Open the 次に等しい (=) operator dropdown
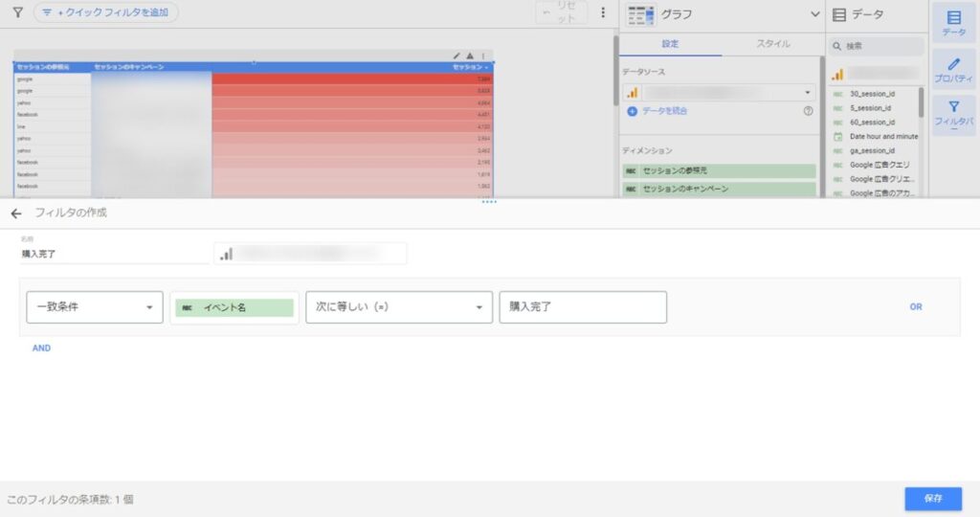The image size is (980, 517). pos(398,307)
